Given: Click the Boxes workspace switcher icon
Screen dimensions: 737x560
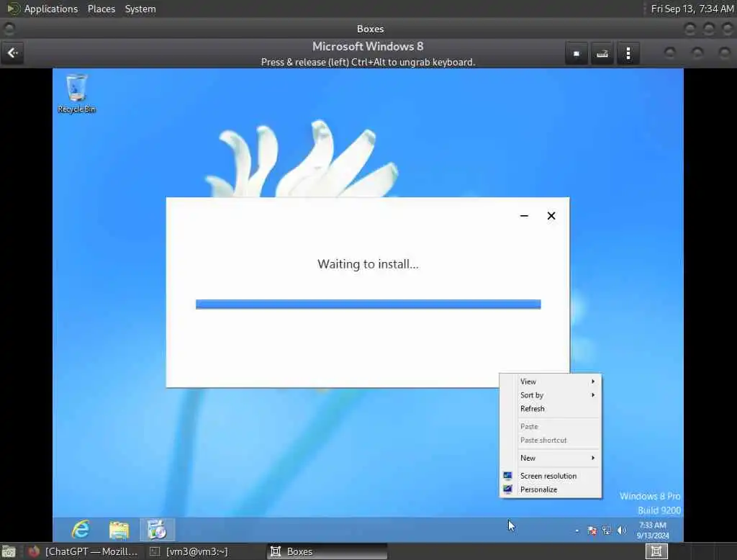Looking at the screenshot, I should (656, 551).
